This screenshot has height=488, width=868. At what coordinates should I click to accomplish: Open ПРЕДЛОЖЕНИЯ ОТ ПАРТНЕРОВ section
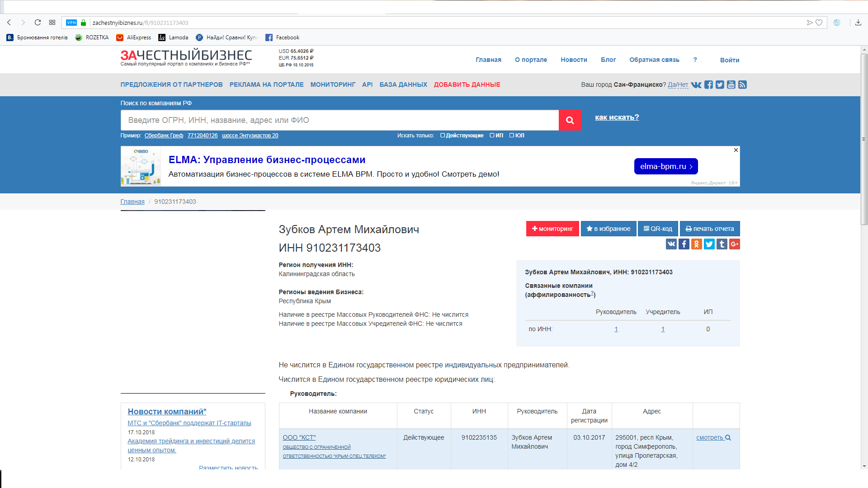171,84
